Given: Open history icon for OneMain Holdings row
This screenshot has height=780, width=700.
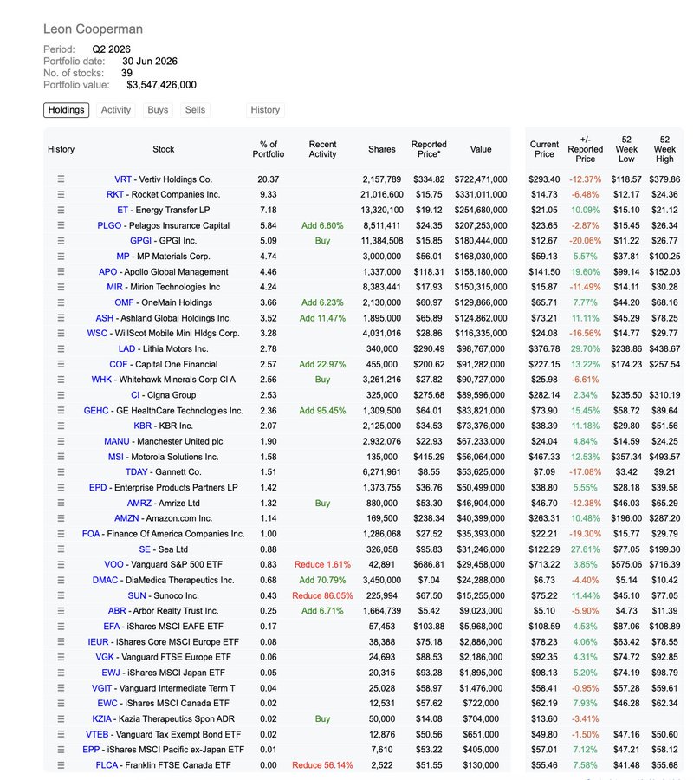Looking at the screenshot, I should coord(61,302).
